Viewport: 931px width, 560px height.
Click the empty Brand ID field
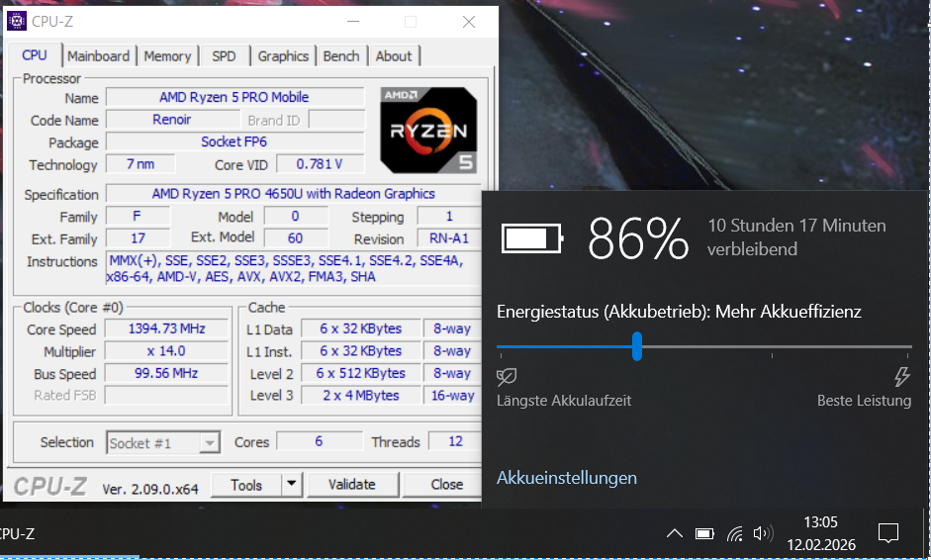(336, 120)
